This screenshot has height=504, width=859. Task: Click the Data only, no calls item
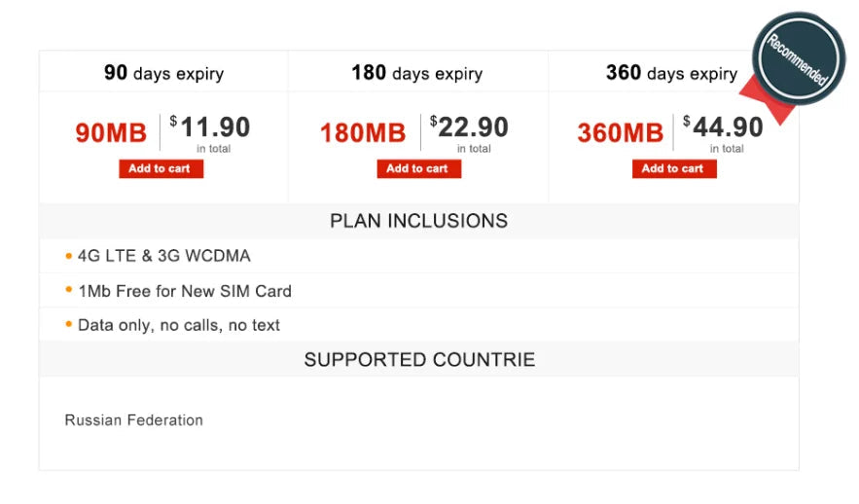(x=178, y=325)
